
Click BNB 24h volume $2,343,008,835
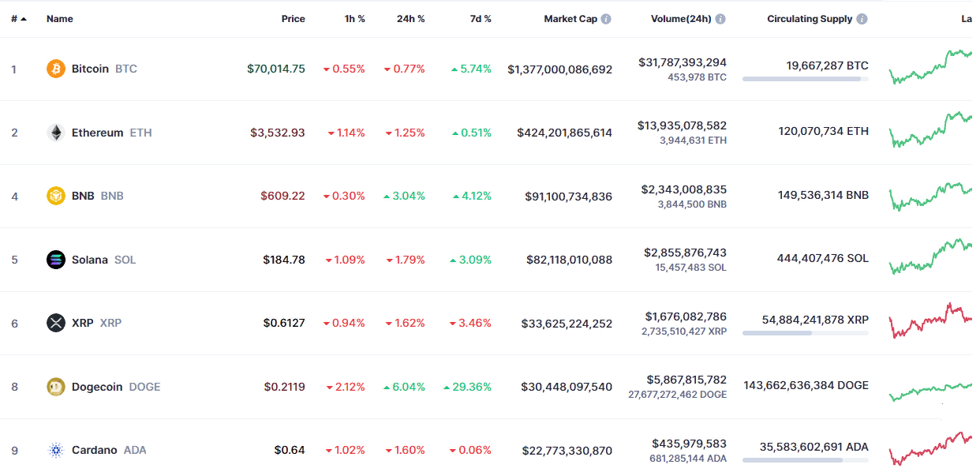pos(684,189)
